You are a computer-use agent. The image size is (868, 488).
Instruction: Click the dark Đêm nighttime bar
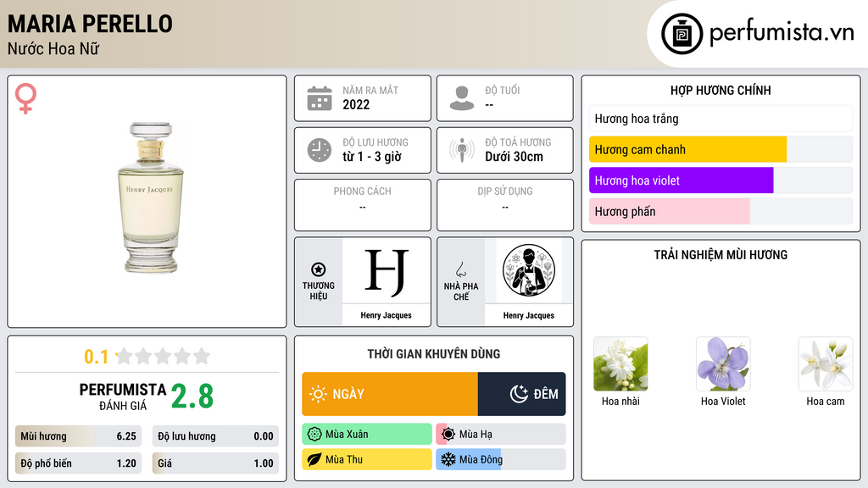click(521, 394)
